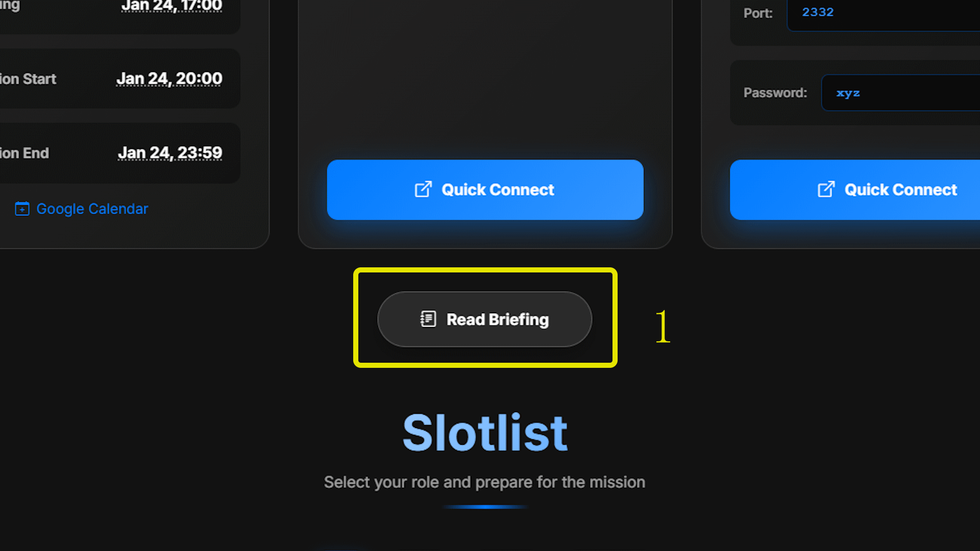The image size is (980, 551).
Task: Click the Port label
Action: 758,13
